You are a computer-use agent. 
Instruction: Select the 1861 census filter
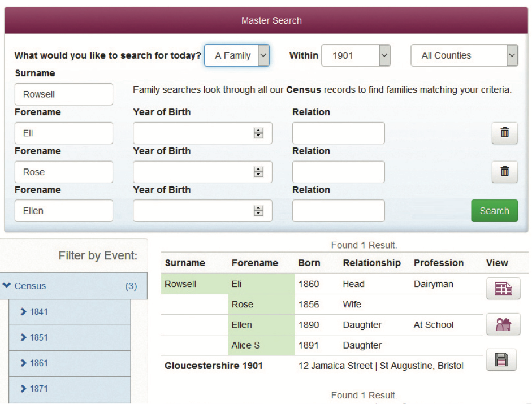pyautogui.click(x=70, y=363)
